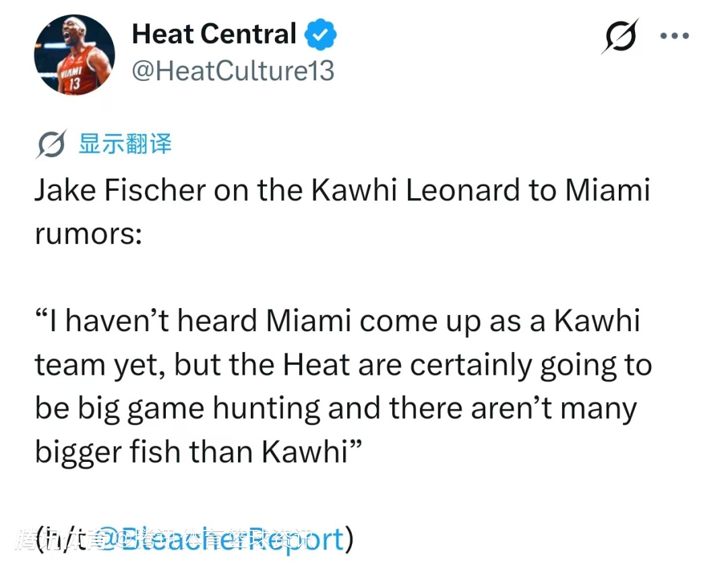Screen dimensions: 728x563
Task: Click the blue verified badge
Action: tap(321, 34)
